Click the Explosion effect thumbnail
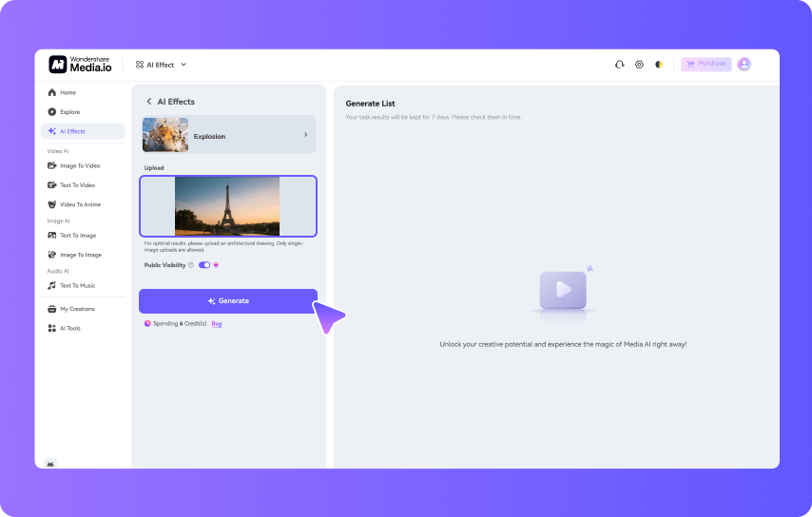812x517 pixels. point(165,135)
